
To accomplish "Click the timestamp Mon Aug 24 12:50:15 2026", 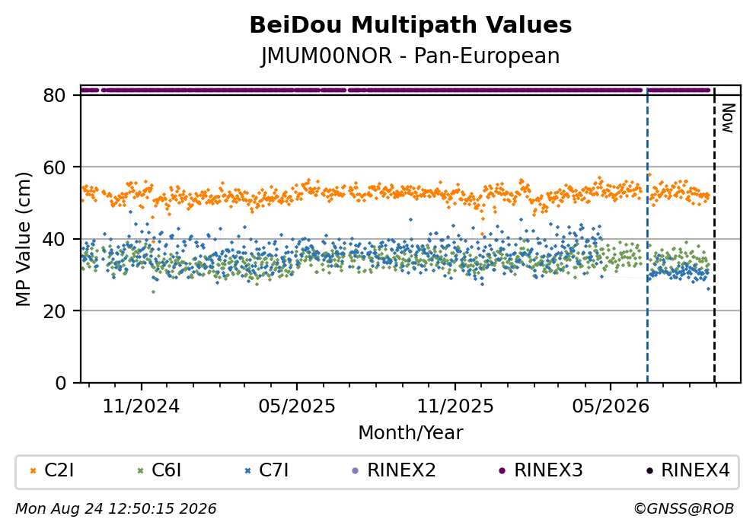I will (116, 509).
